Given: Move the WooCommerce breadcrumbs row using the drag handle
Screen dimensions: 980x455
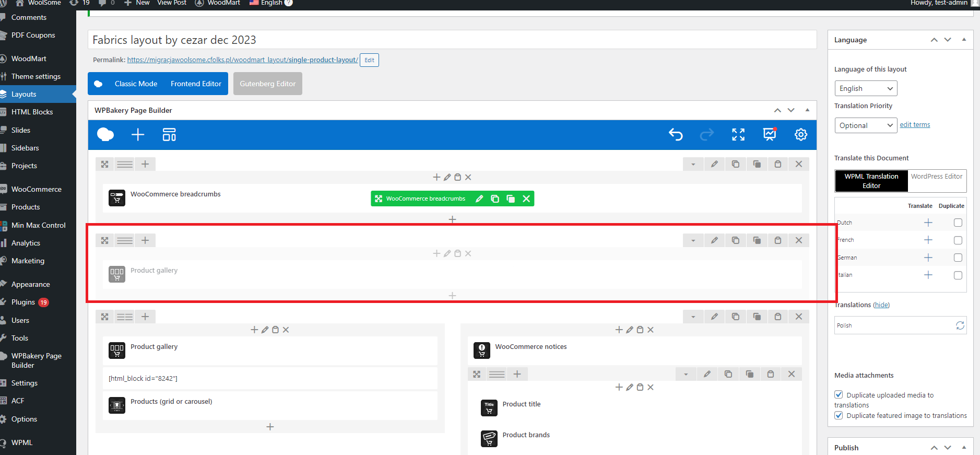Looking at the screenshot, I should click(105, 164).
